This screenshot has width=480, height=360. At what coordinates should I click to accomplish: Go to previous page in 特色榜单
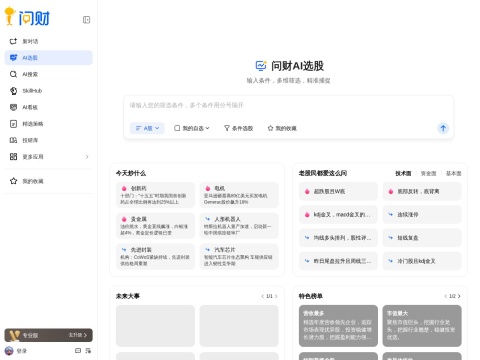[x=446, y=296]
